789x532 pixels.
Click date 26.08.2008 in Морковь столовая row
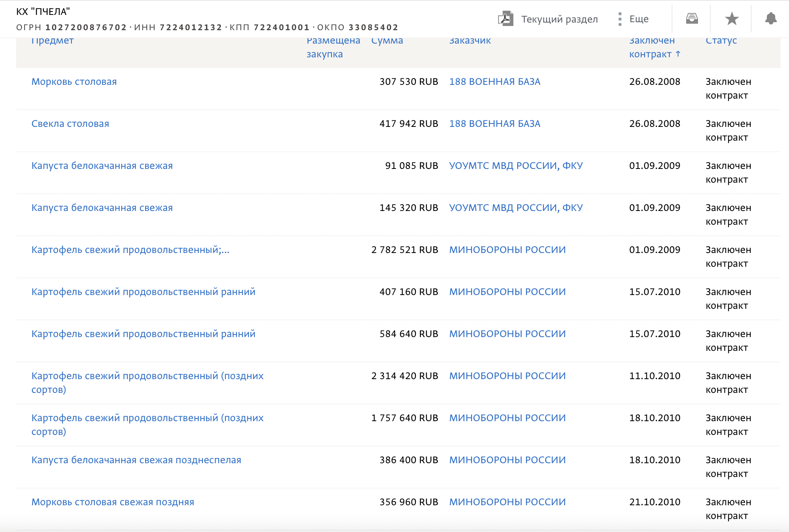pos(655,82)
